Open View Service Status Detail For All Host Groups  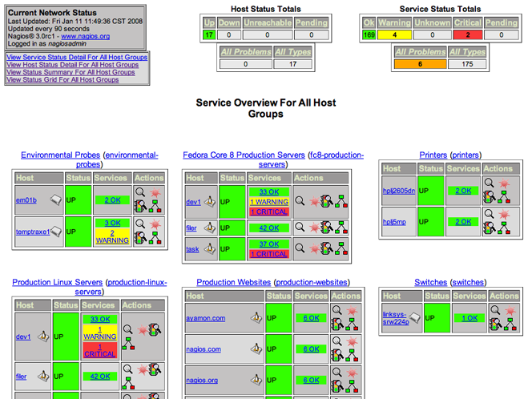click(77, 58)
